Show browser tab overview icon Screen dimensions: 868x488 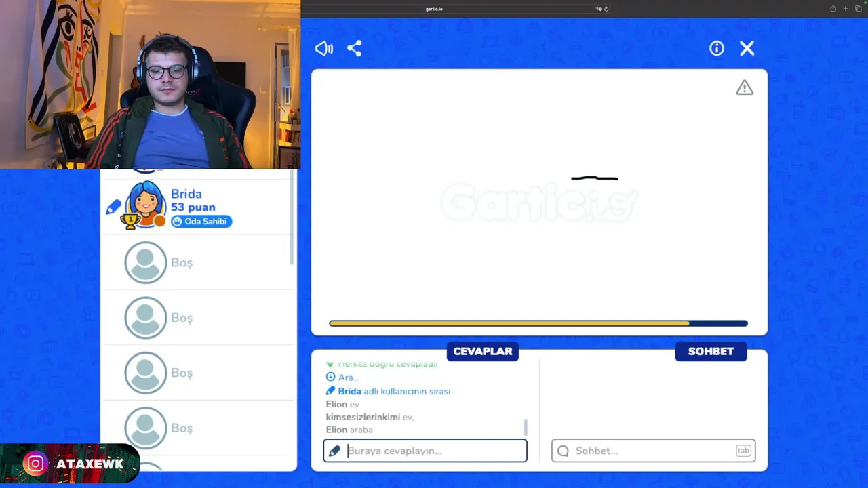click(x=858, y=9)
